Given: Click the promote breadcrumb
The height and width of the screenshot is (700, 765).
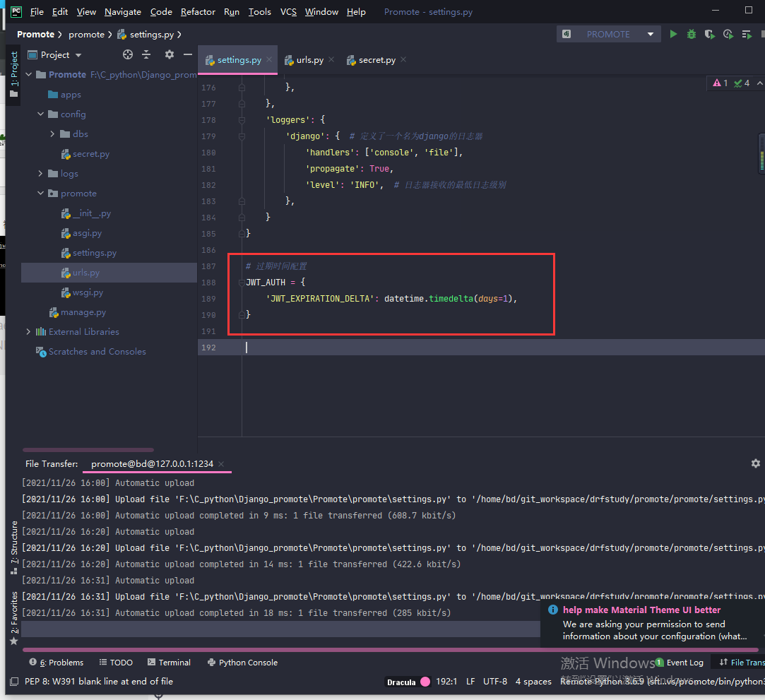Looking at the screenshot, I should point(86,34).
